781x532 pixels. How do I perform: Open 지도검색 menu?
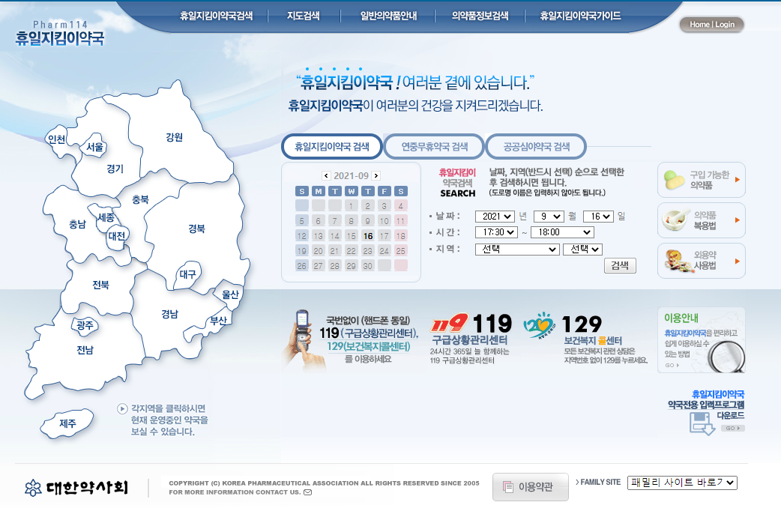(304, 16)
